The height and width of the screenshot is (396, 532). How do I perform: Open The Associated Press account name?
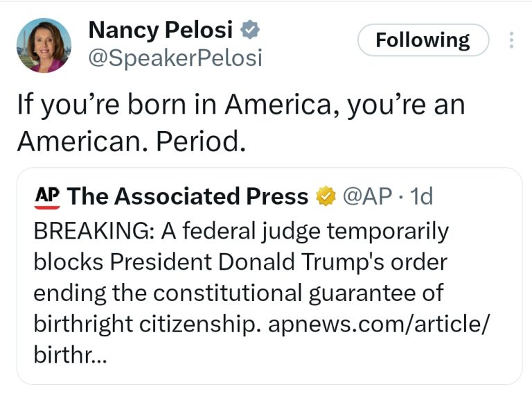(x=188, y=197)
